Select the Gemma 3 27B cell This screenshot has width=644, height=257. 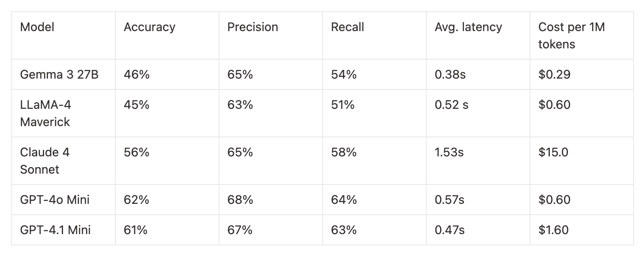[63, 74]
